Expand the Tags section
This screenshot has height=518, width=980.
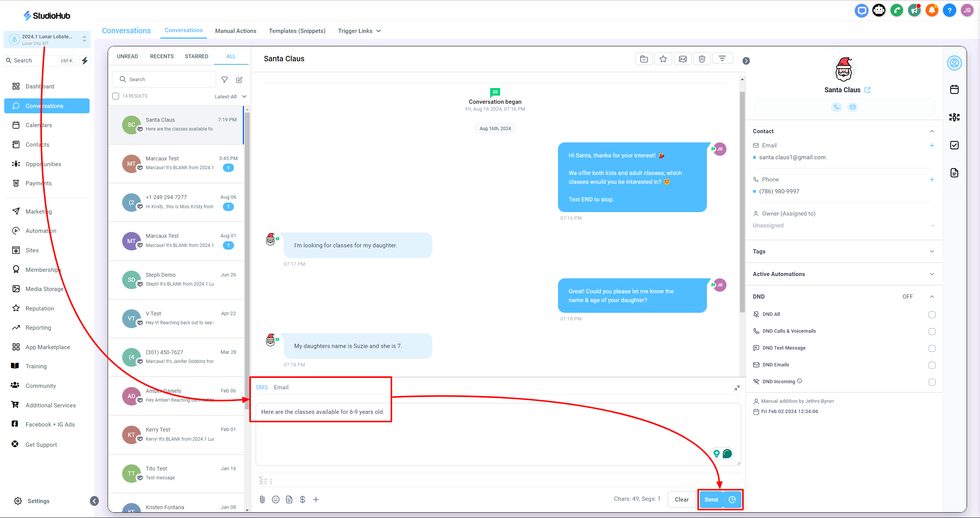932,252
